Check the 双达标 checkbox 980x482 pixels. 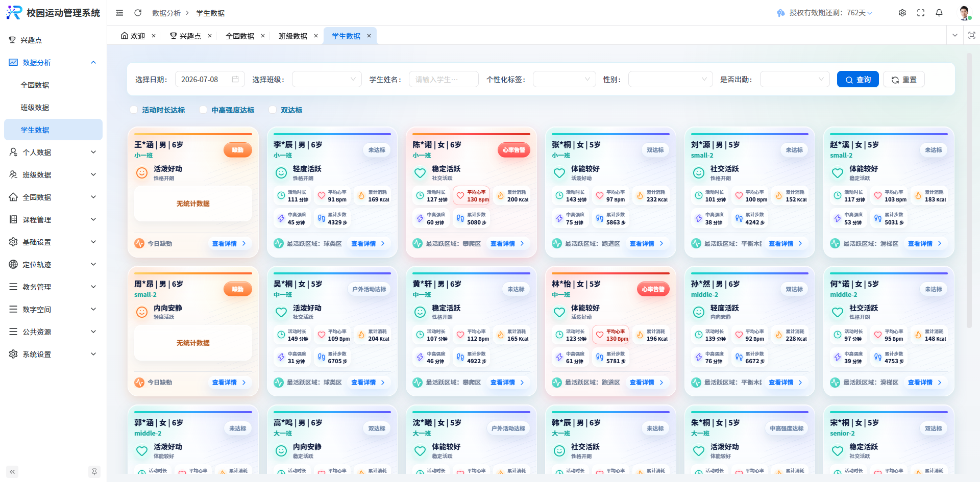point(273,110)
